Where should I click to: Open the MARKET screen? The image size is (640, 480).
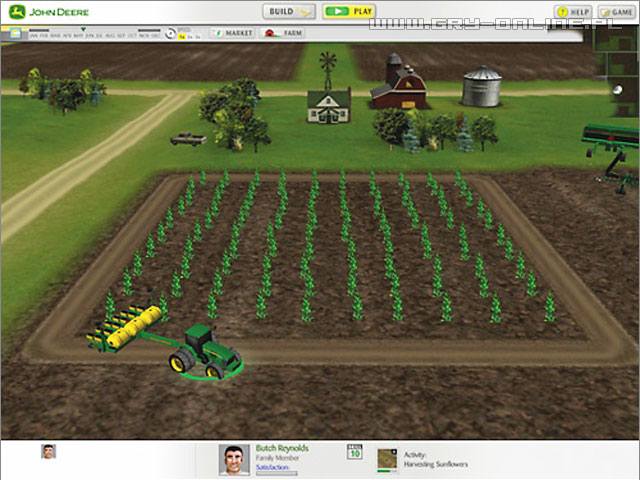[233, 33]
